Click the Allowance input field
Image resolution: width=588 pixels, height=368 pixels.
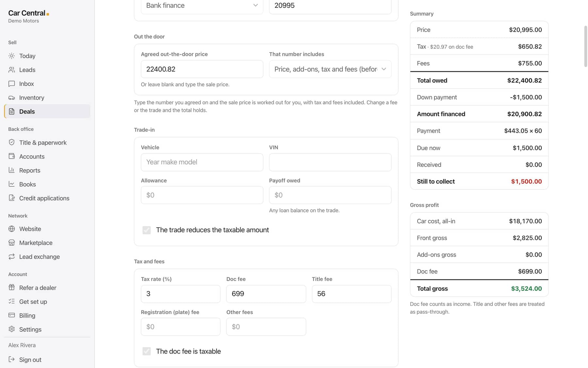click(202, 195)
